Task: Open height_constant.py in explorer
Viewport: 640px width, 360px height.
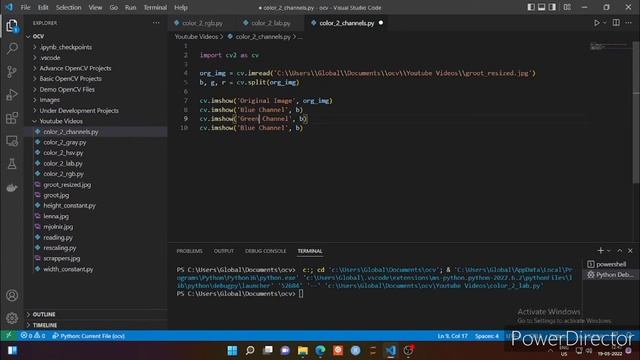Action: pyautogui.click(x=96, y=205)
